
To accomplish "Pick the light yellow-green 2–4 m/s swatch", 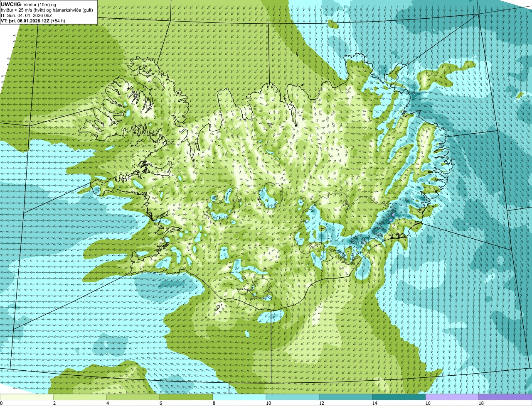I will click(80, 397).
